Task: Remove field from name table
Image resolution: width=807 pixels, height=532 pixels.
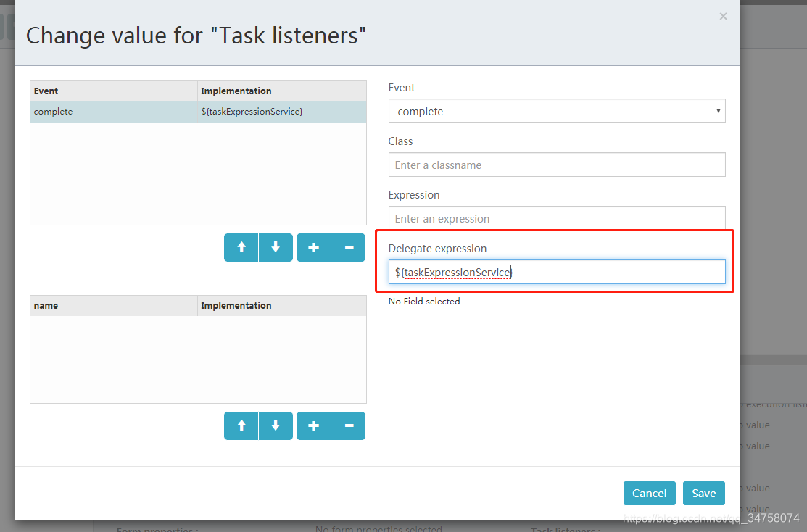Action: (x=349, y=425)
